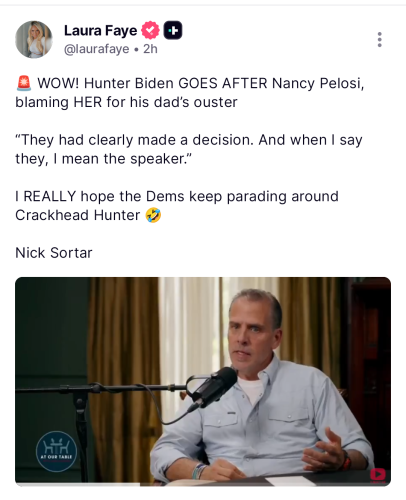Image resolution: width=406 pixels, height=500 pixels.
Task: Click the microphone in the video frame
Action: tap(213, 388)
